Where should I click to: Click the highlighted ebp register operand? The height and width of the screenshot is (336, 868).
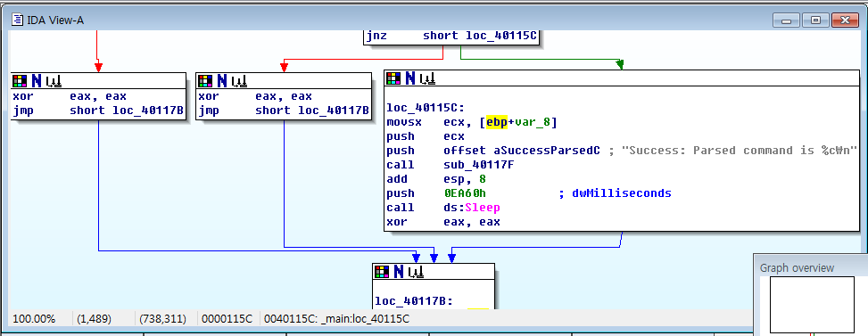coord(497,122)
